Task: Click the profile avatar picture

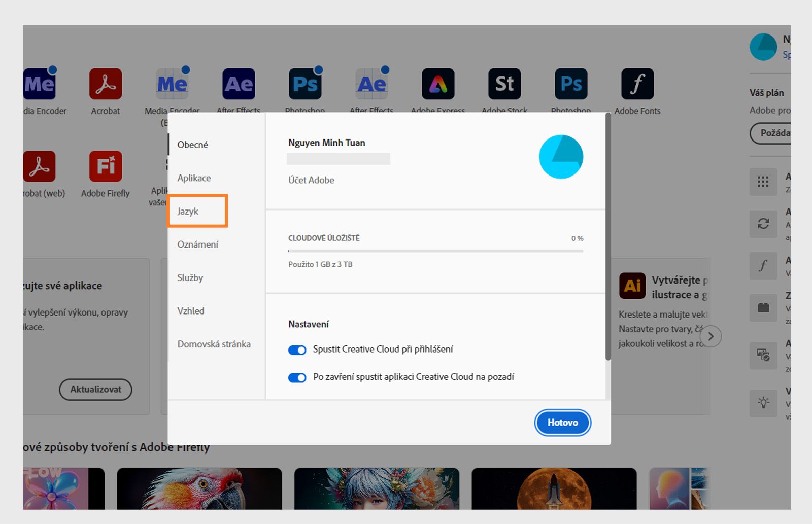Action: click(x=561, y=157)
